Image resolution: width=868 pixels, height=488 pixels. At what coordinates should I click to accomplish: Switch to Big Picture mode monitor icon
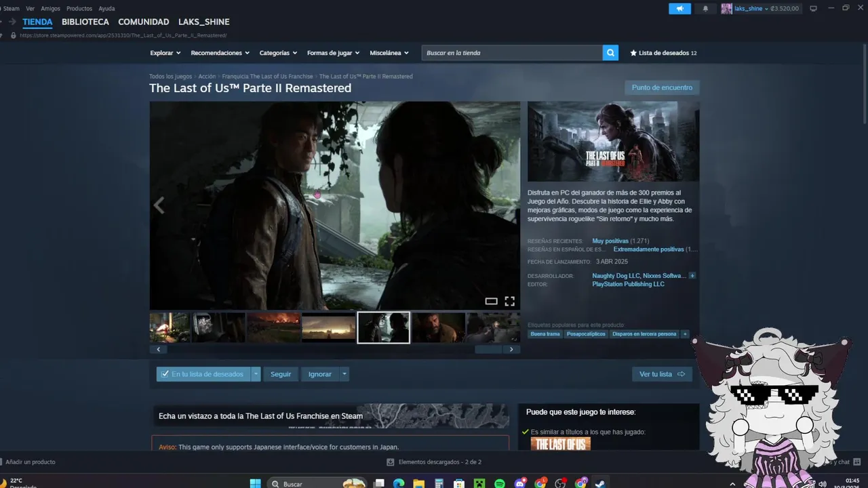coord(813,9)
